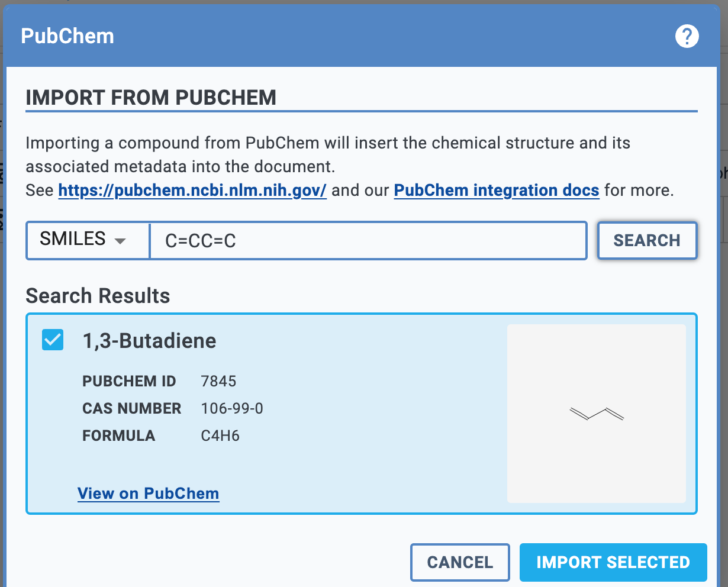Click the SEARCH button
728x587 pixels.
(647, 240)
